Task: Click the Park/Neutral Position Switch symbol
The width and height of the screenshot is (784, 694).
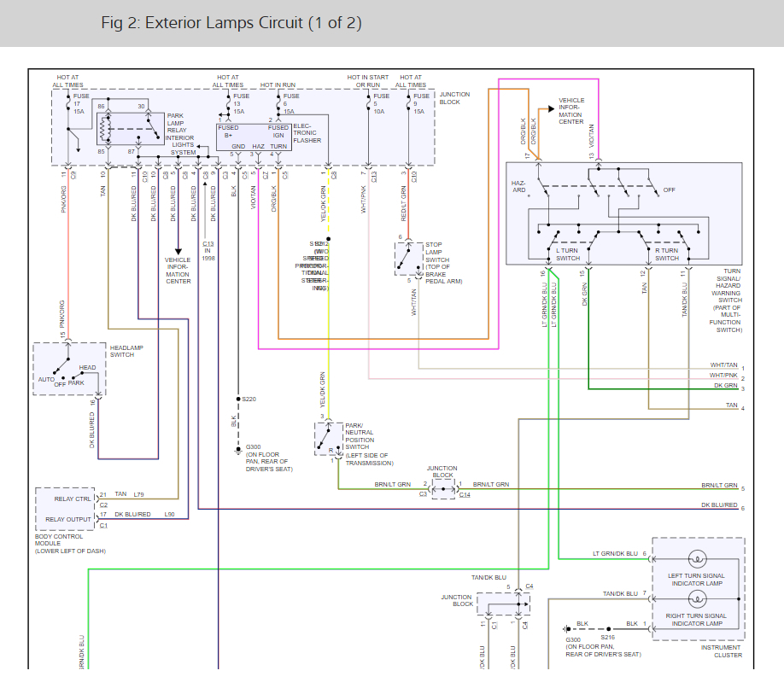Action: point(329,439)
